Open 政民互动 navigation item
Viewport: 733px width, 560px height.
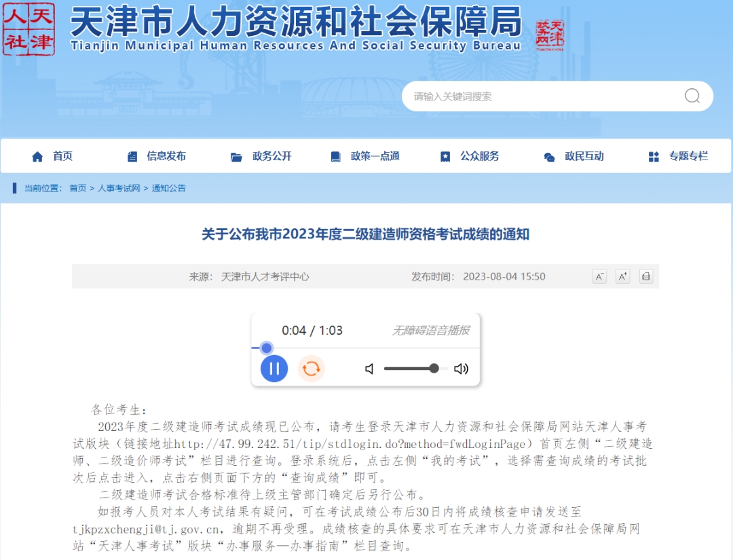tap(574, 156)
